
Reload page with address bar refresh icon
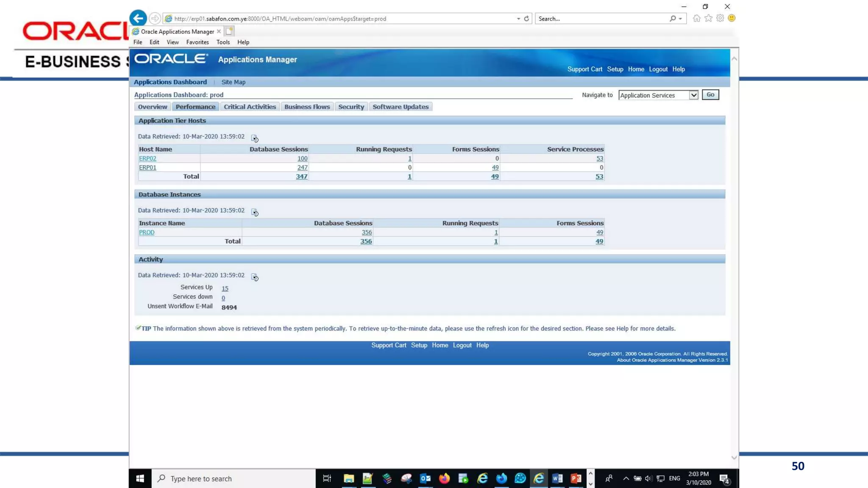click(x=526, y=19)
